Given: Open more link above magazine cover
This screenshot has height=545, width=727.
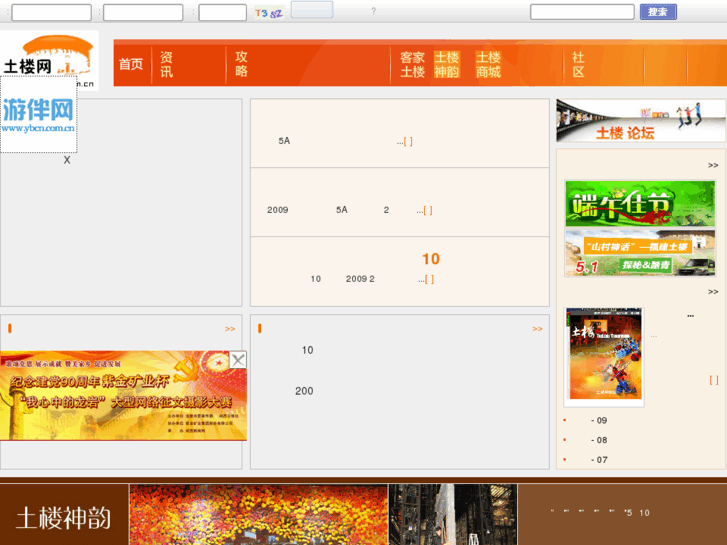Looking at the screenshot, I should click(x=713, y=292).
